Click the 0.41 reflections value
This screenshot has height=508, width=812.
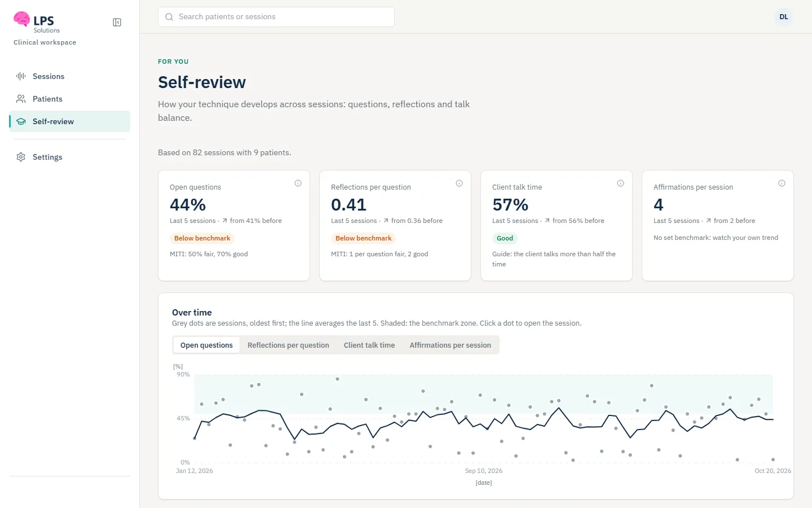pyautogui.click(x=348, y=204)
